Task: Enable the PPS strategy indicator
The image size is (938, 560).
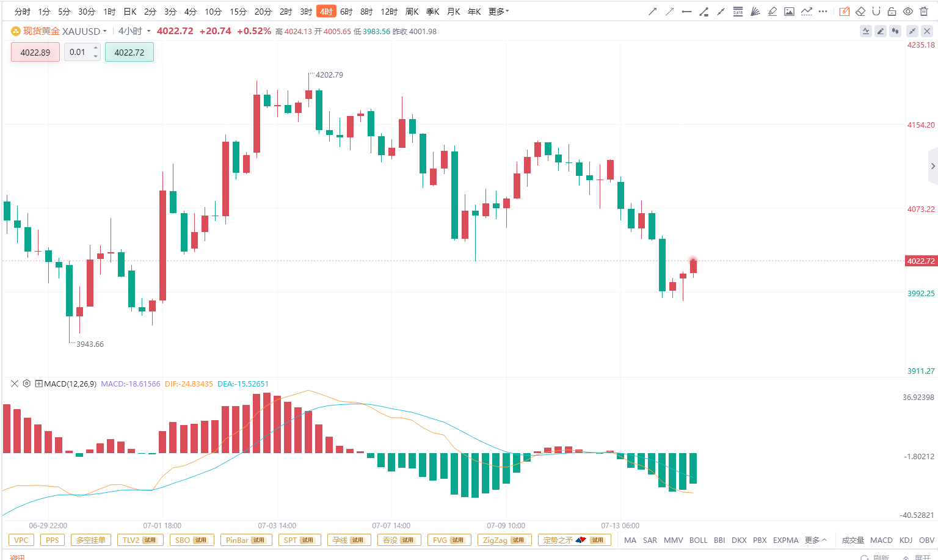Action: pyautogui.click(x=53, y=540)
